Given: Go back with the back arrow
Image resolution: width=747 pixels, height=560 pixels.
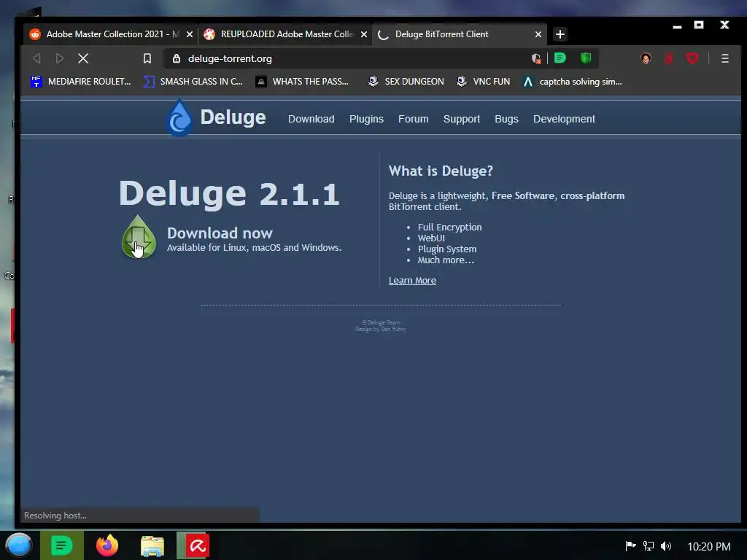Looking at the screenshot, I should [x=36, y=58].
